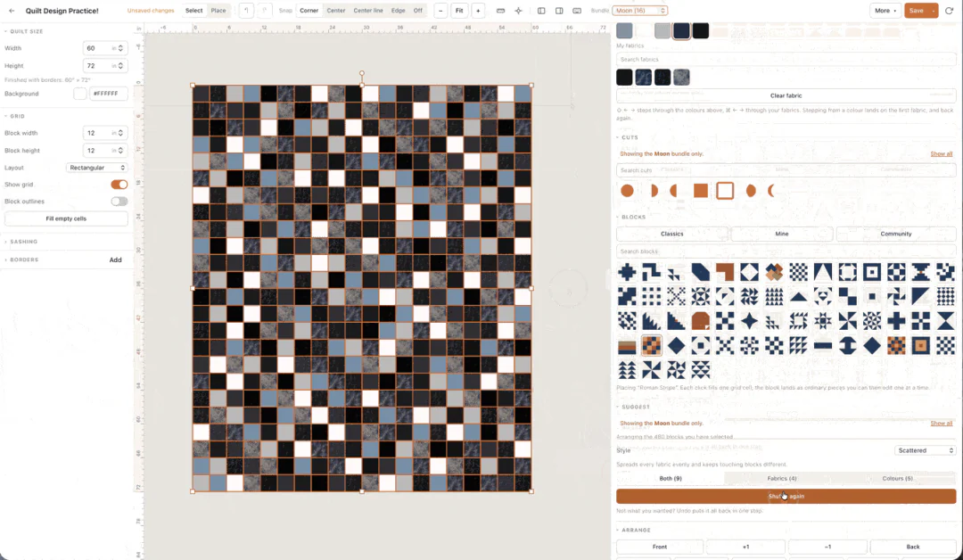Turn snap Off
The width and height of the screenshot is (963, 560).
(x=417, y=11)
